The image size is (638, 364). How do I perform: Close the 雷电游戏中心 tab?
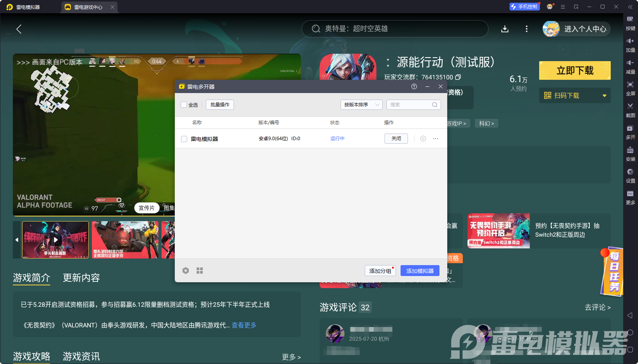pos(112,7)
